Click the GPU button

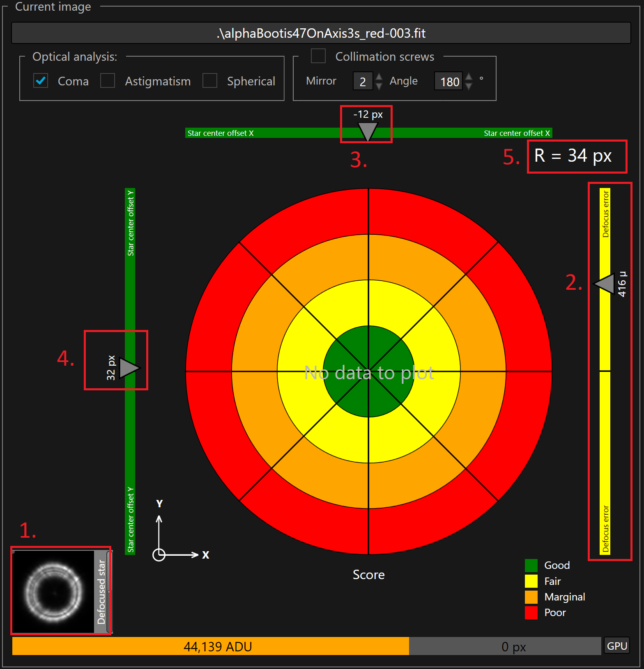coord(616,646)
